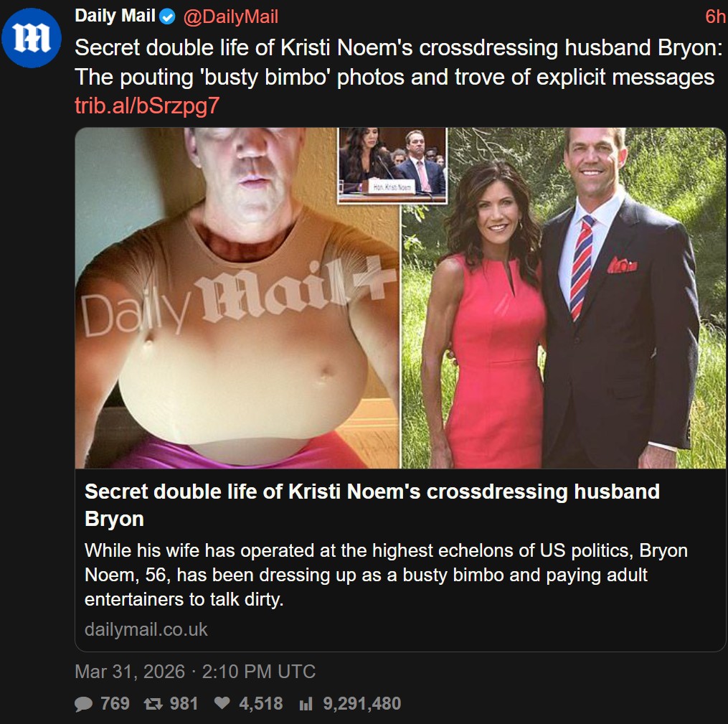This screenshot has width=728, height=724.
Task: Click the 769 replies count
Action: 115,704
